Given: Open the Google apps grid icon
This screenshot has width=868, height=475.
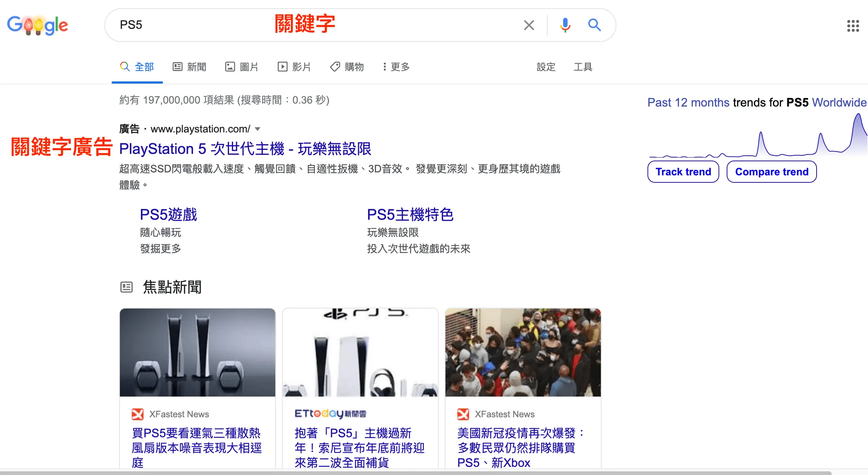Looking at the screenshot, I should (x=853, y=26).
